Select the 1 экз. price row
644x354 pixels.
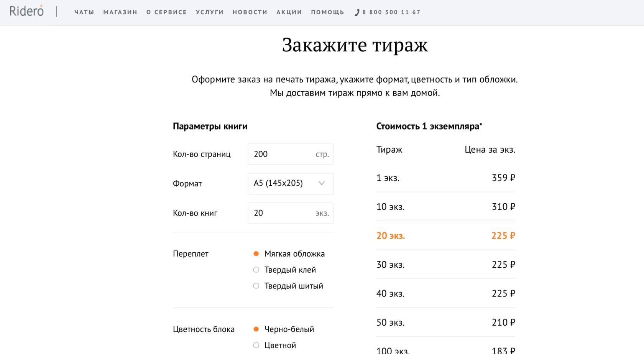click(x=446, y=178)
